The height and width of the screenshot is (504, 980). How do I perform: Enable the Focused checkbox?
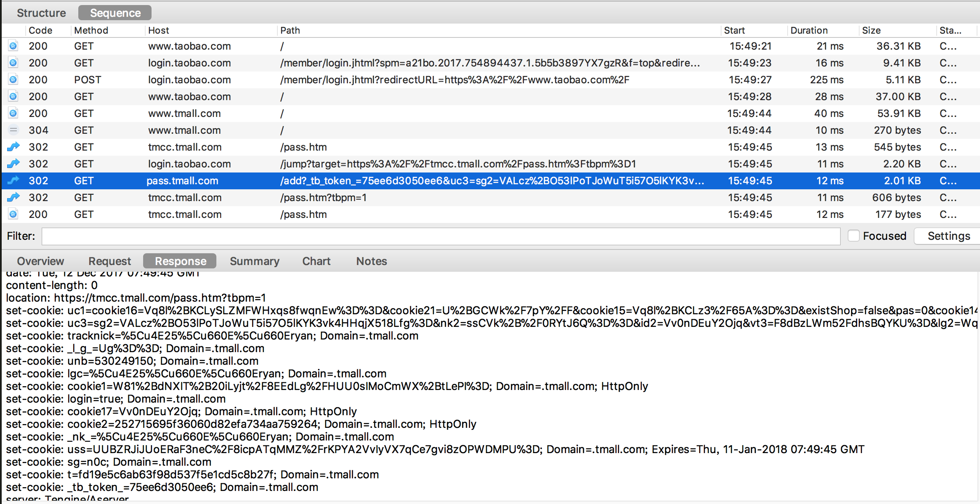(853, 236)
